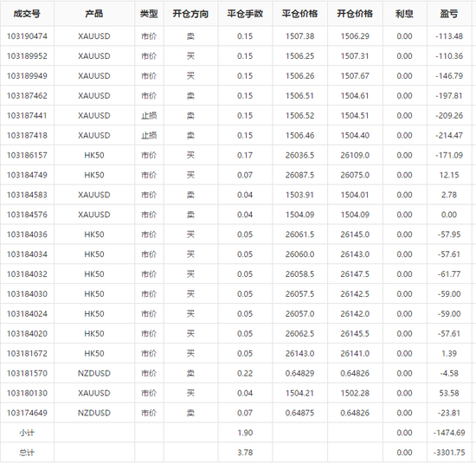476x463 pixels.
Task: Click profit value -214.47
Action: point(449,135)
